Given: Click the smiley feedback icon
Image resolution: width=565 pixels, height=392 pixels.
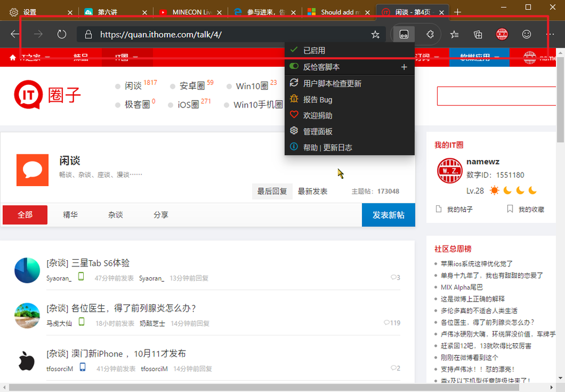Looking at the screenshot, I should click(x=527, y=35).
